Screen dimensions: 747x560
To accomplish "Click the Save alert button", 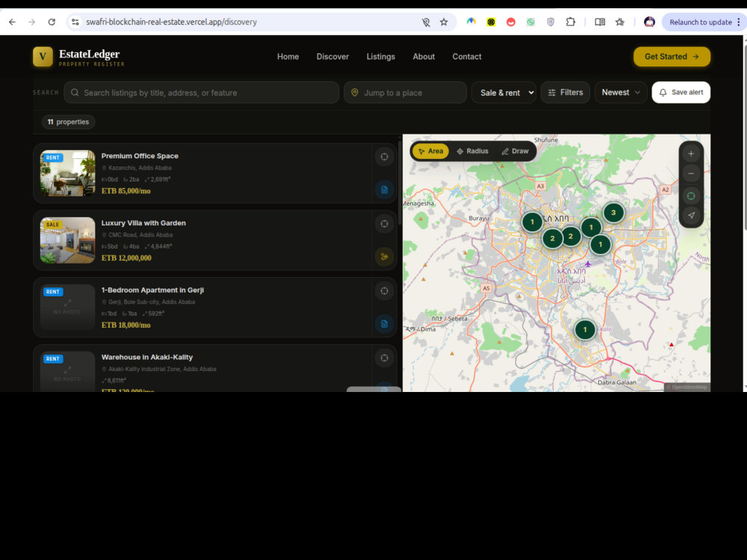I will pyautogui.click(x=681, y=93).
